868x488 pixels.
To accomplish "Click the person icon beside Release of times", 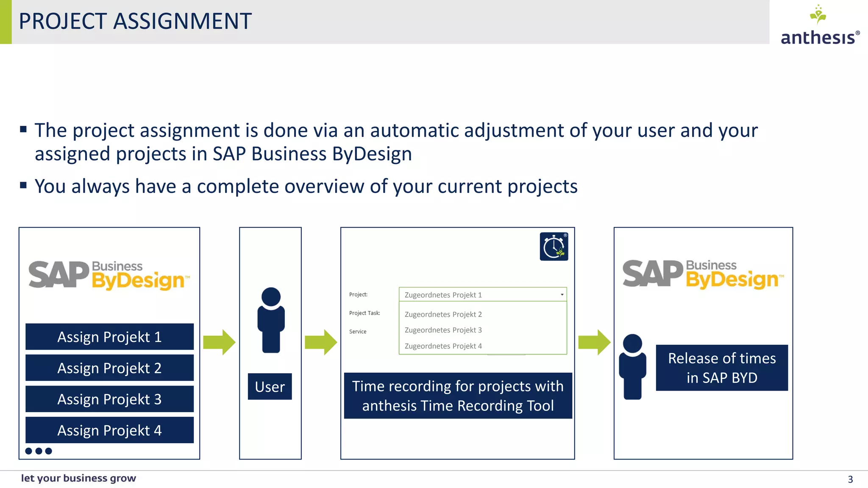I will pyautogui.click(x=632, y=366).
